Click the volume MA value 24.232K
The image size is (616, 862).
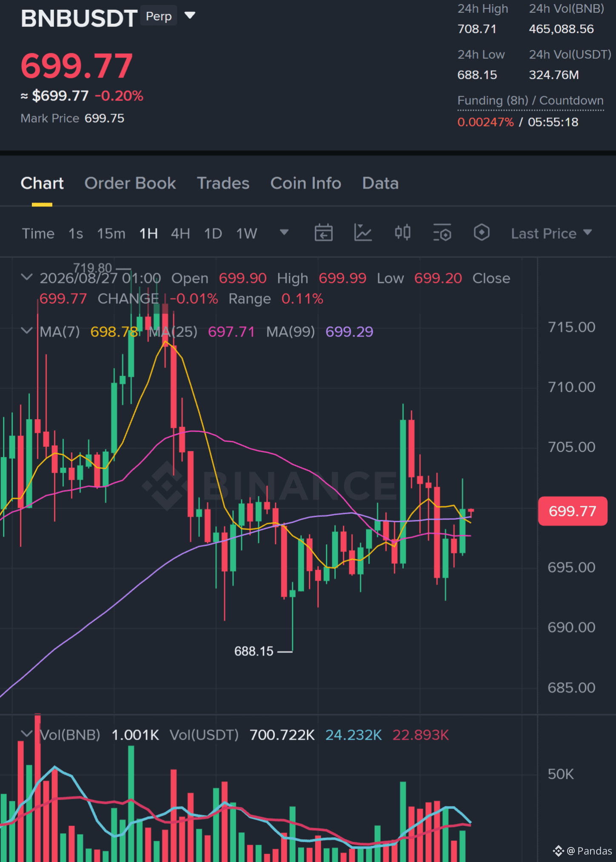pos(354,735)
